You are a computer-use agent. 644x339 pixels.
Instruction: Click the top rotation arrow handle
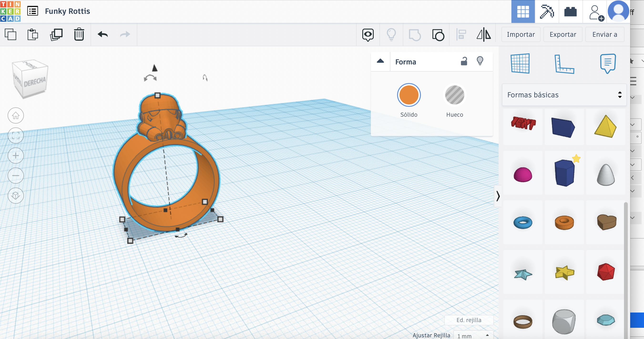click(x=150, y=78)
